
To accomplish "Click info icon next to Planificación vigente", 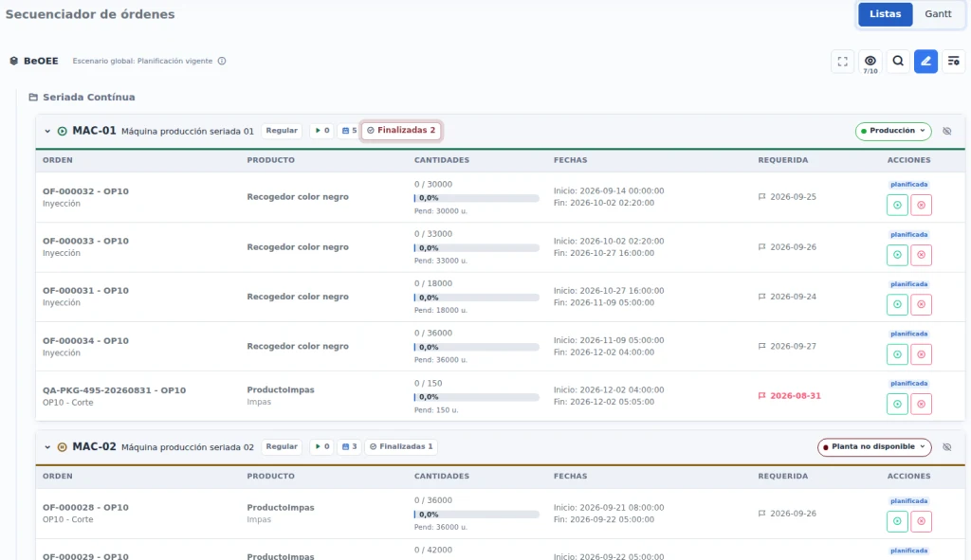I will (x=222, y=61).
